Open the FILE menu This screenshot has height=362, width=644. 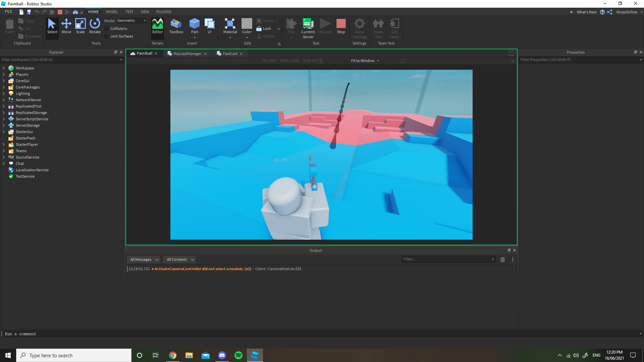point(9,12)
